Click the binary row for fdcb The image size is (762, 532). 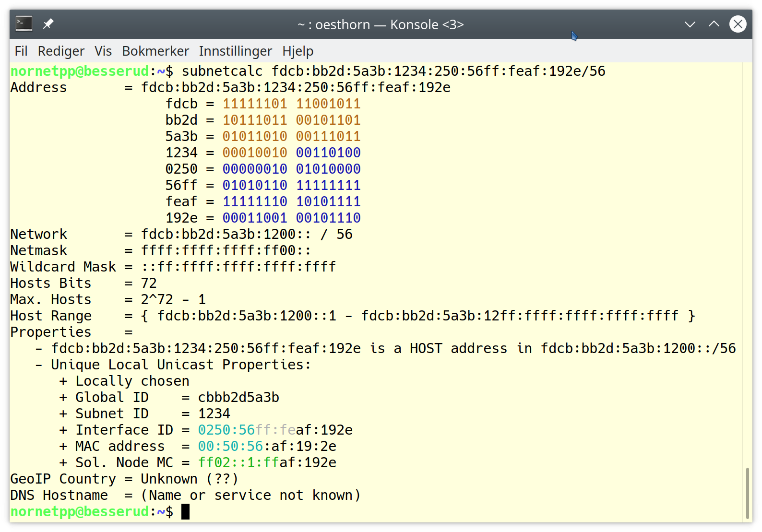pyautogui.click(x=263, y=104)
